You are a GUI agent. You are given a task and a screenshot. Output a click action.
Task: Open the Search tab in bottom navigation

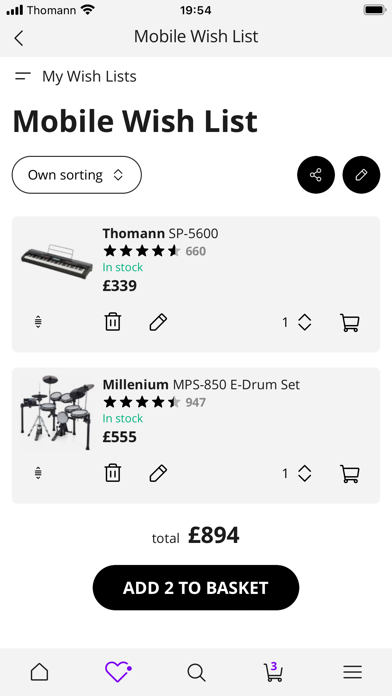pos(196,672)
